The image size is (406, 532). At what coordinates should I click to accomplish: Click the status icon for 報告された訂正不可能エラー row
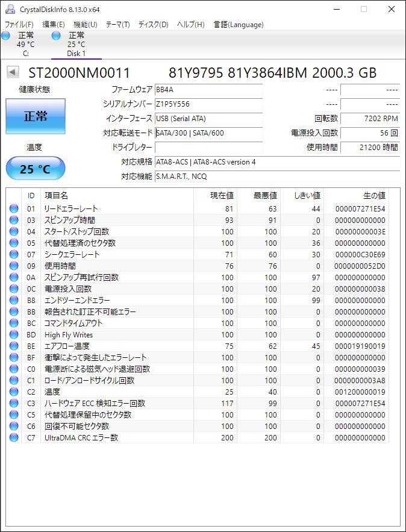coord(14,312)
